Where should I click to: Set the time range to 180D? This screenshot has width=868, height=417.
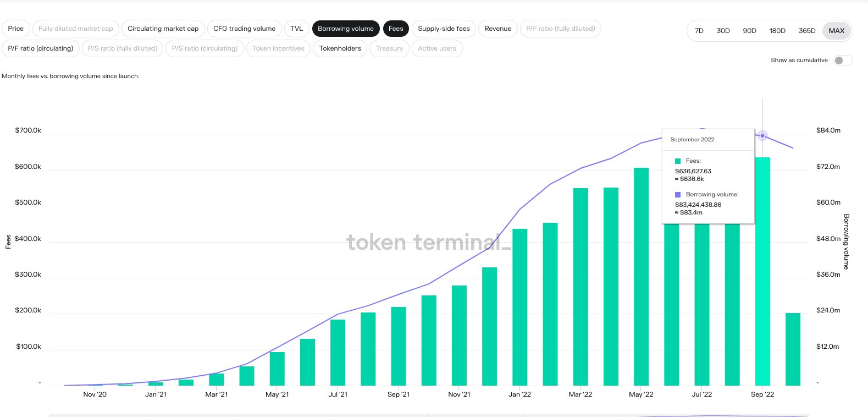[x=777, y=31]
